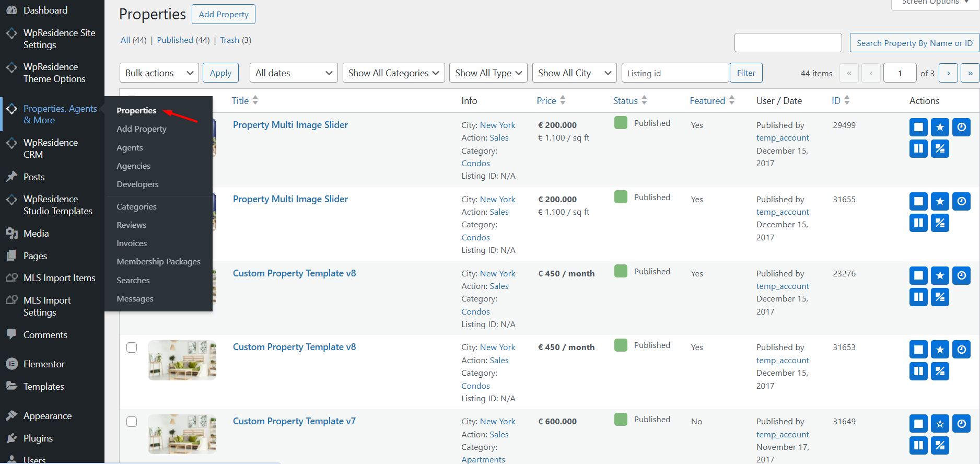Focus the Listing id input field
This screenshot has height=464, width=980.
[x=675, y=73]
